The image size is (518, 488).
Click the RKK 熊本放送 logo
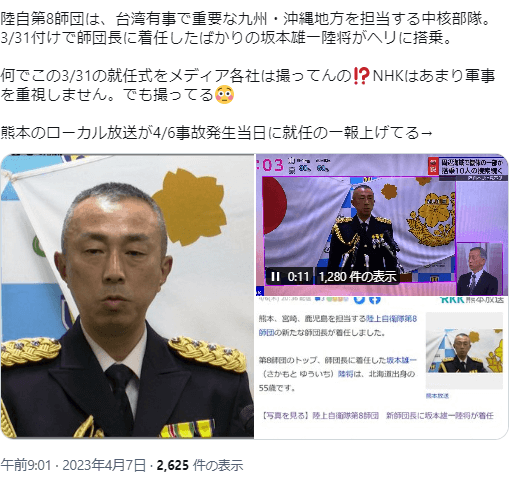[x=471, y=299]
